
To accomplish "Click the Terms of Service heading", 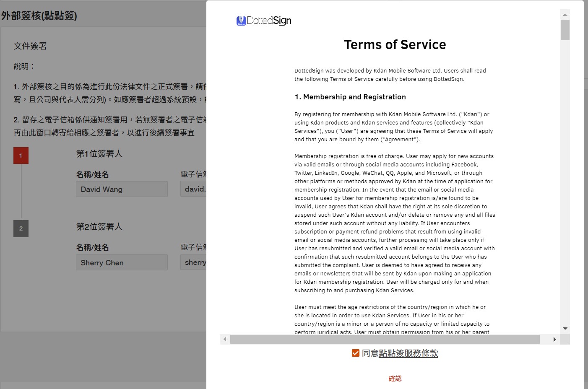I will pyautogui.click(x=395, y=44).
